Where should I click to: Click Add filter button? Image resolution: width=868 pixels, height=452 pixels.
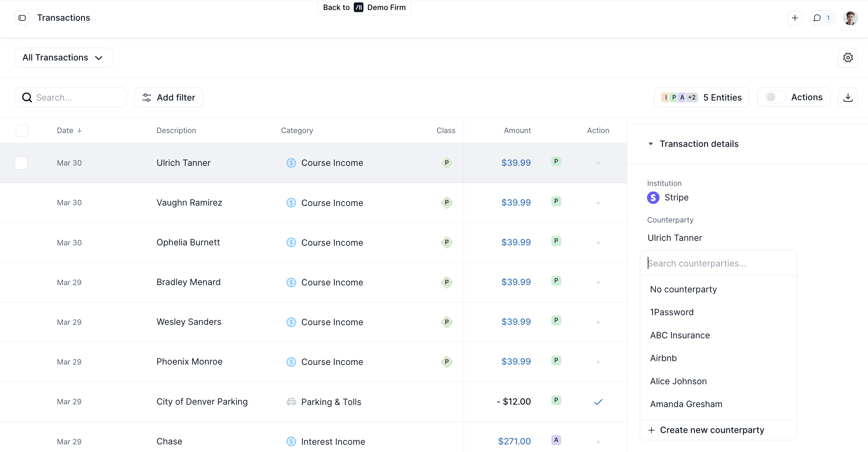point(168,97)
